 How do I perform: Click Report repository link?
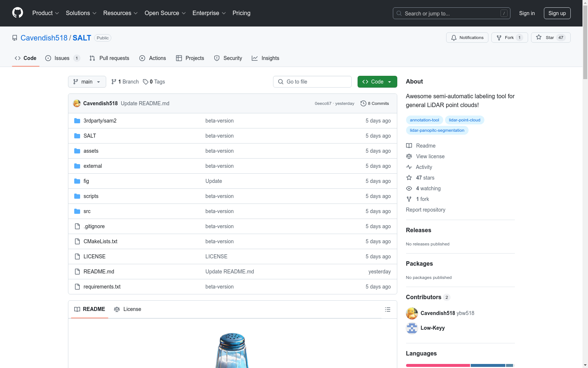(426, 210)
